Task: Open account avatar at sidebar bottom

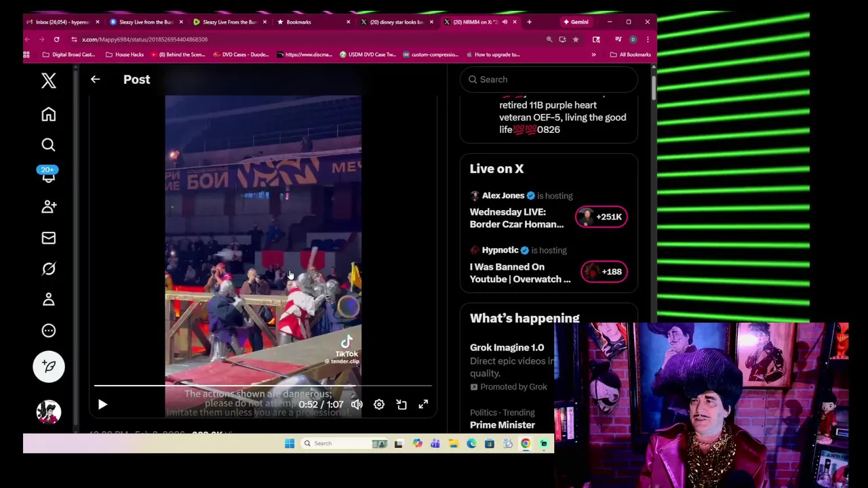Action: 48,411
